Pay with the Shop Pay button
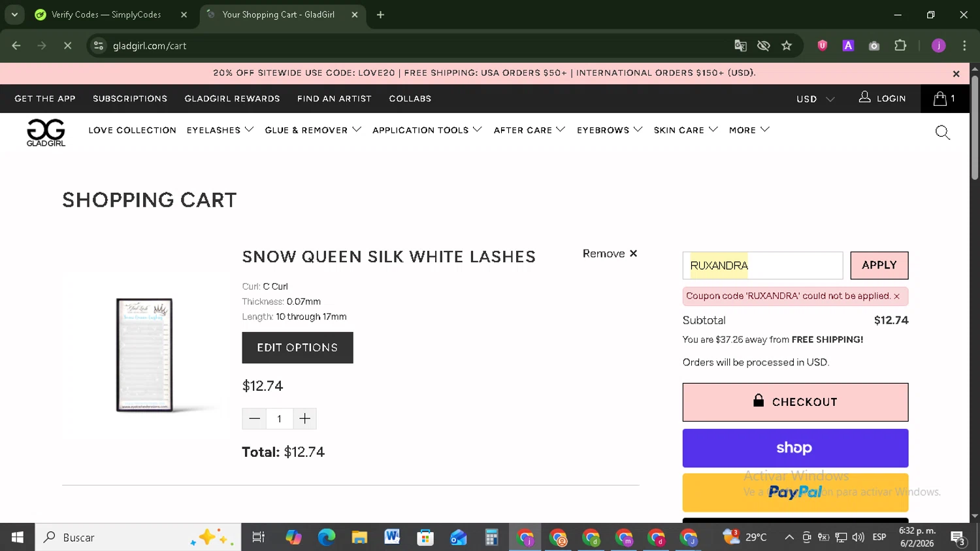980x551 pixels. point(795,448)
